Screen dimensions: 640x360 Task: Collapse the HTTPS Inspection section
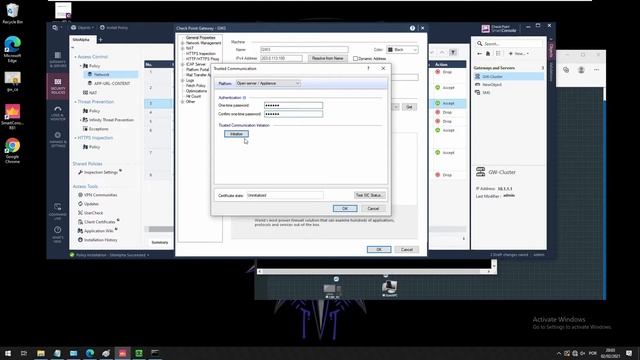click(x=76, y=138)
